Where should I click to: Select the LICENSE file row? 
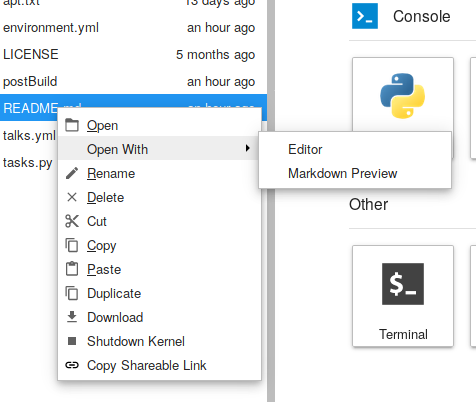tap(133, 54)
